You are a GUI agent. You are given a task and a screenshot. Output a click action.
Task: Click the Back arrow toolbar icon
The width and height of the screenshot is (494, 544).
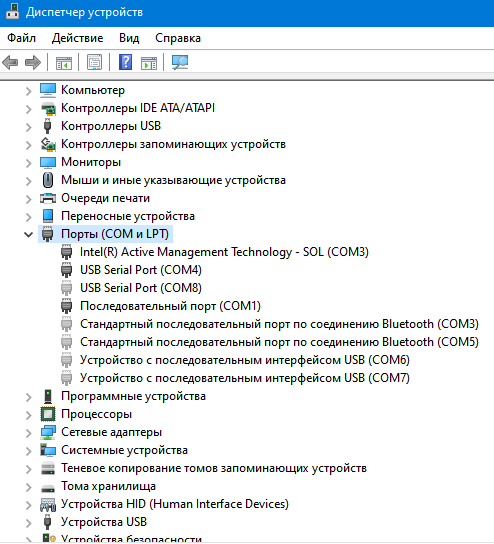click(x=10, y=63)
